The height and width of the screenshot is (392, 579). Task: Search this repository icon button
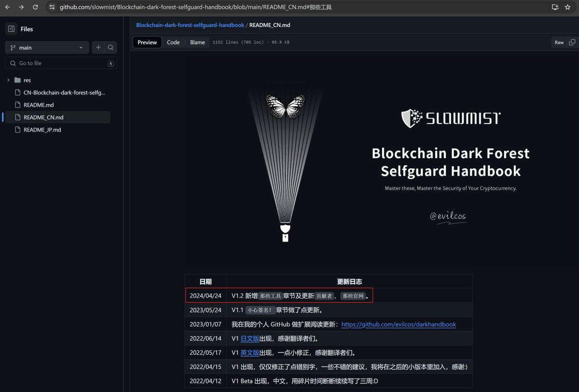110,47
